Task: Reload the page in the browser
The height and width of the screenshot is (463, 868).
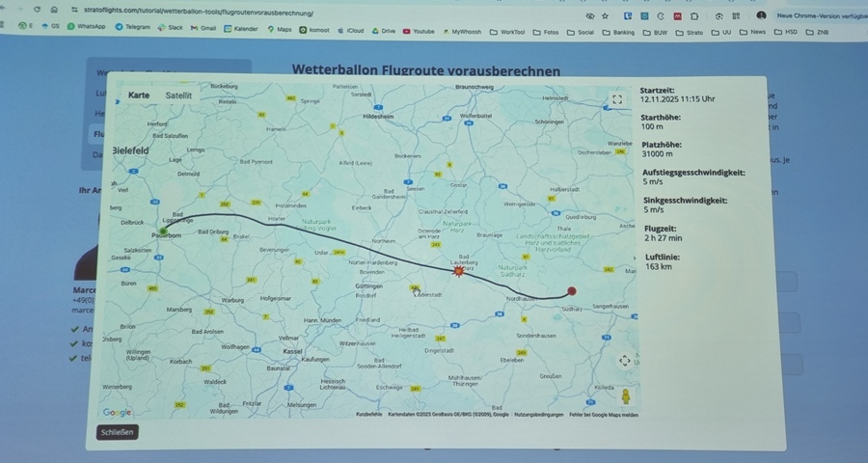Action: (x=38, y=9)
